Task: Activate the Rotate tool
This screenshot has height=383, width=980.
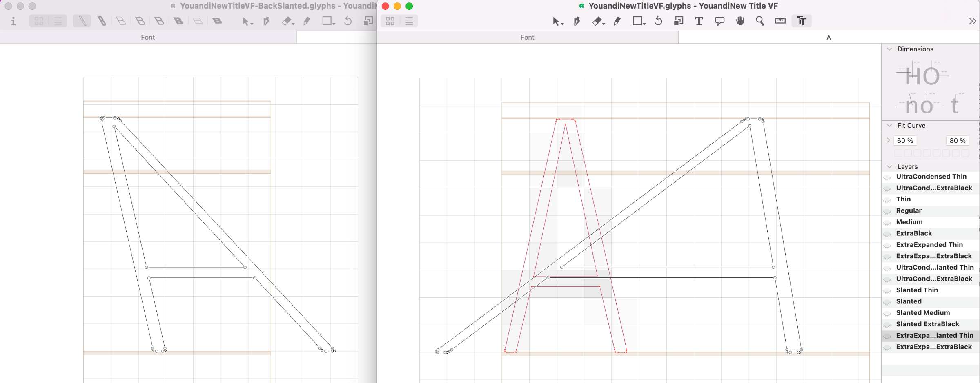Action: 658,21
